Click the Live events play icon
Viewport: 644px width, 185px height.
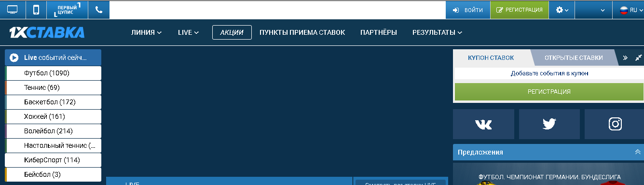click(14, 57)
